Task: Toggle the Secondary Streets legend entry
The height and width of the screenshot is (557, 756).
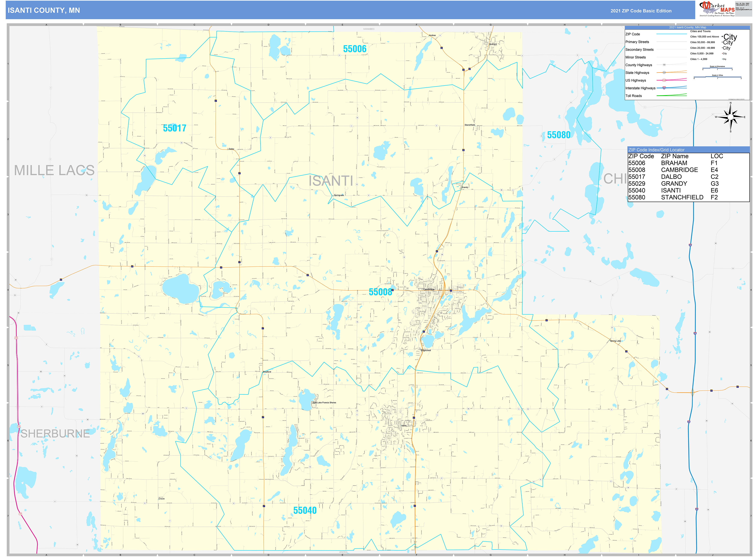Action: [640, 49]
